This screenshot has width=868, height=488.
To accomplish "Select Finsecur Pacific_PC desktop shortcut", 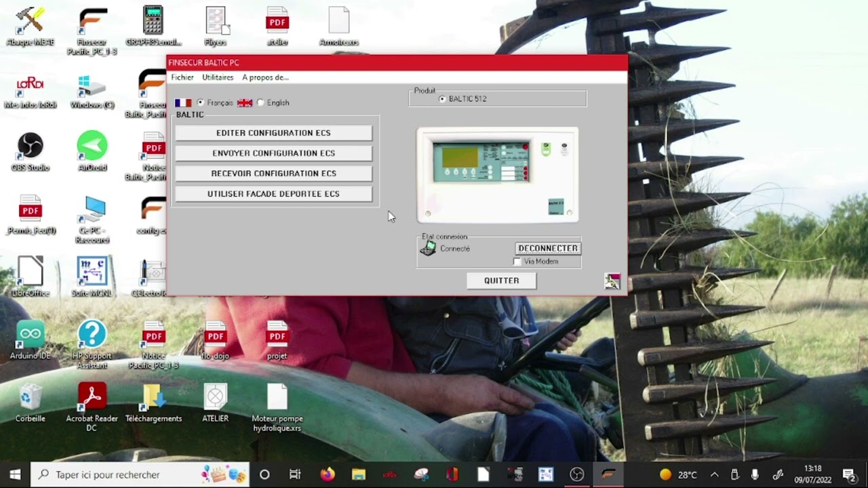I will click(92, 30).
